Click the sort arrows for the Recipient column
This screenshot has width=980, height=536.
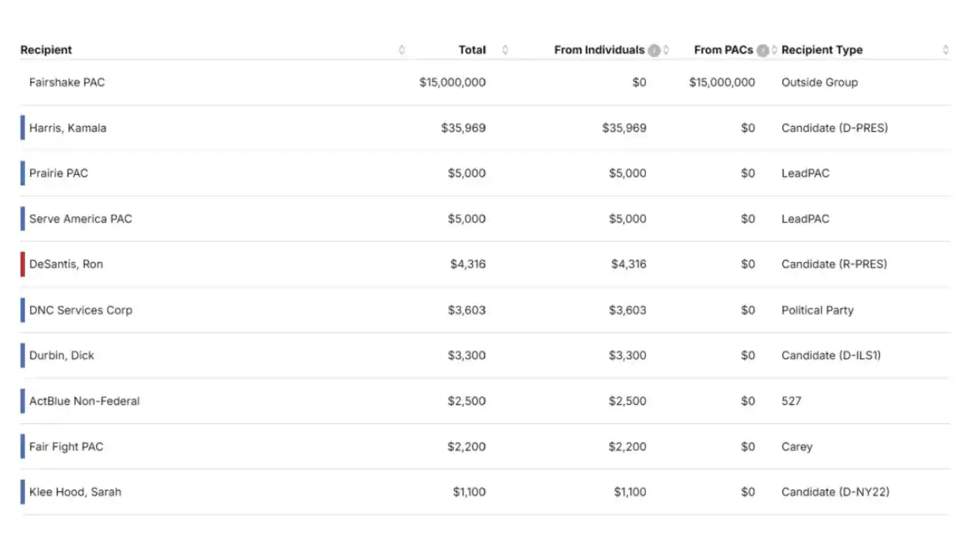pos(402,50)
